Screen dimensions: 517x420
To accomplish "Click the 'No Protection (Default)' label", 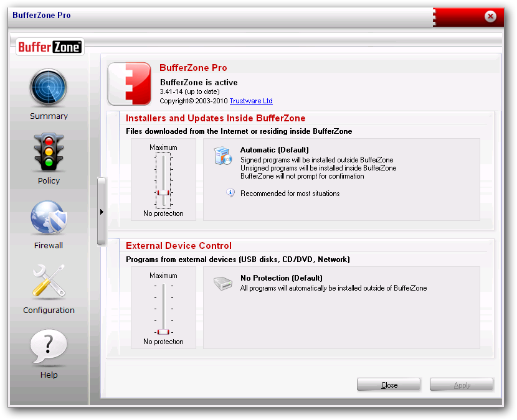I will tap(282, 278).
